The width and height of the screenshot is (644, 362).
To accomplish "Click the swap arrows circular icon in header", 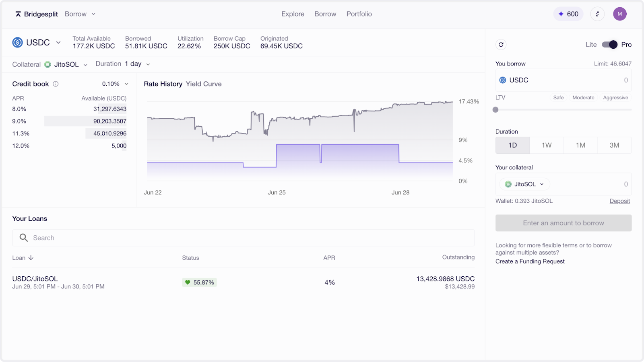I will [597, 14].
